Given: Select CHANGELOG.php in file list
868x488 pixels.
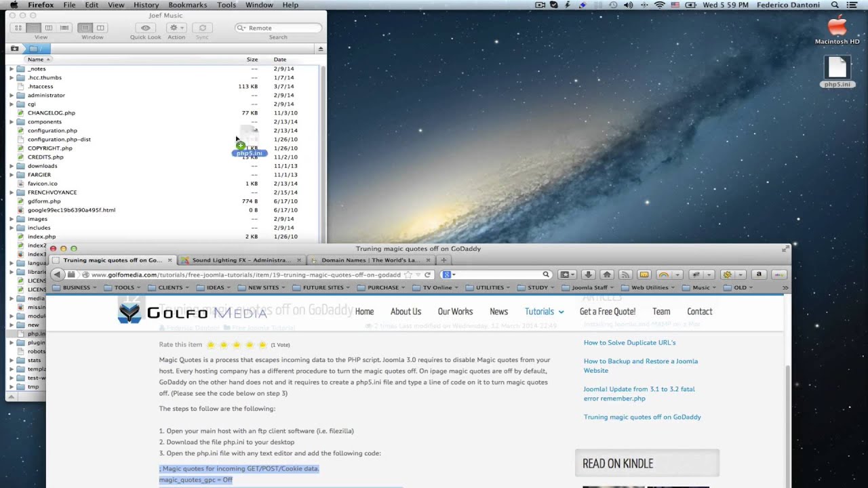Looking at the screenshot, I should (163, 113).
